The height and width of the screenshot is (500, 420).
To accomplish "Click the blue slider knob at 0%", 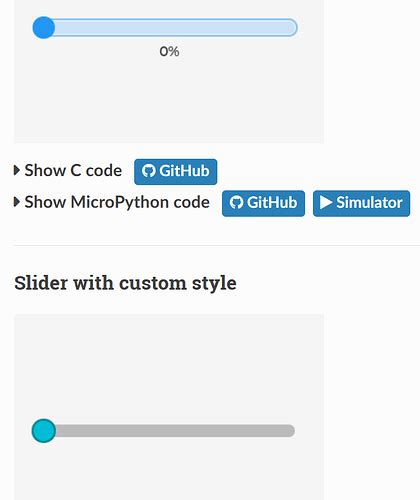I will click(x=44, y=27).
